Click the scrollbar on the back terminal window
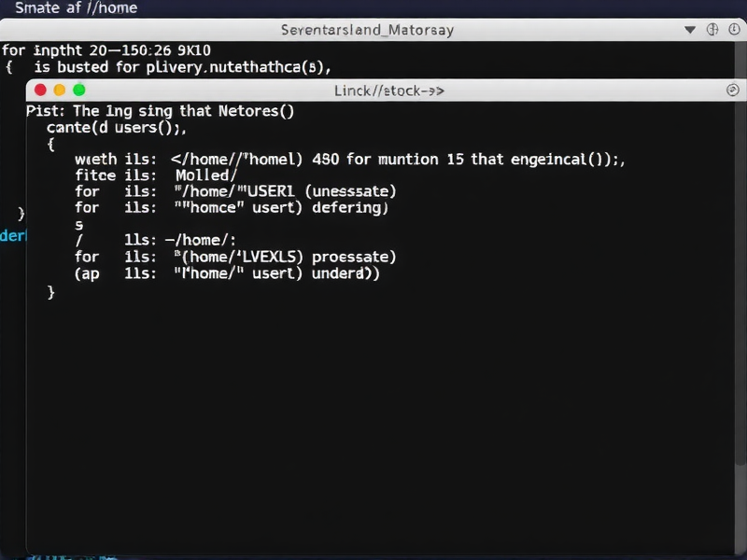Viewport: 747px width, 560px height. coord(742,65)
